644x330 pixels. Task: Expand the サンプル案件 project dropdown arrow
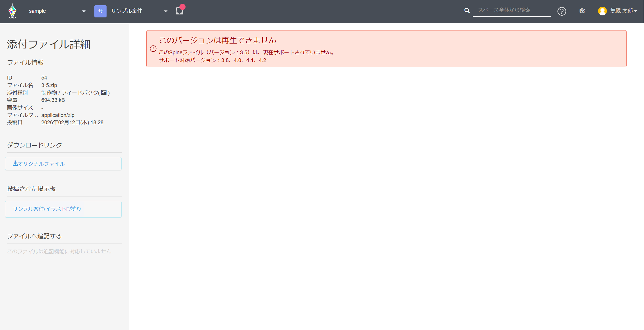(x=166, y=11)
